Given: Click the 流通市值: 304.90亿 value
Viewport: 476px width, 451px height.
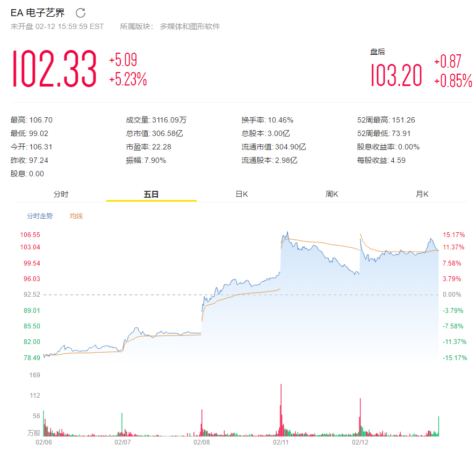Looking at the screenshot, I should (274, 147).
